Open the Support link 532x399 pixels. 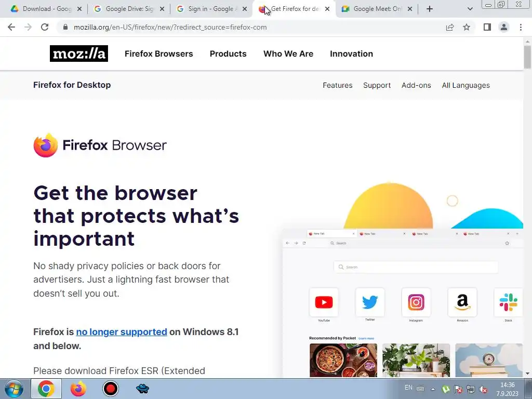(377, 85)
